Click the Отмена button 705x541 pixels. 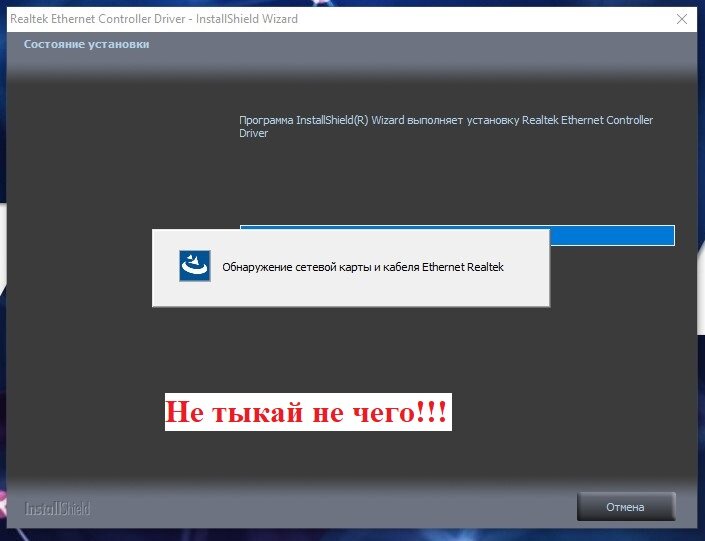(x=625, y=507)
